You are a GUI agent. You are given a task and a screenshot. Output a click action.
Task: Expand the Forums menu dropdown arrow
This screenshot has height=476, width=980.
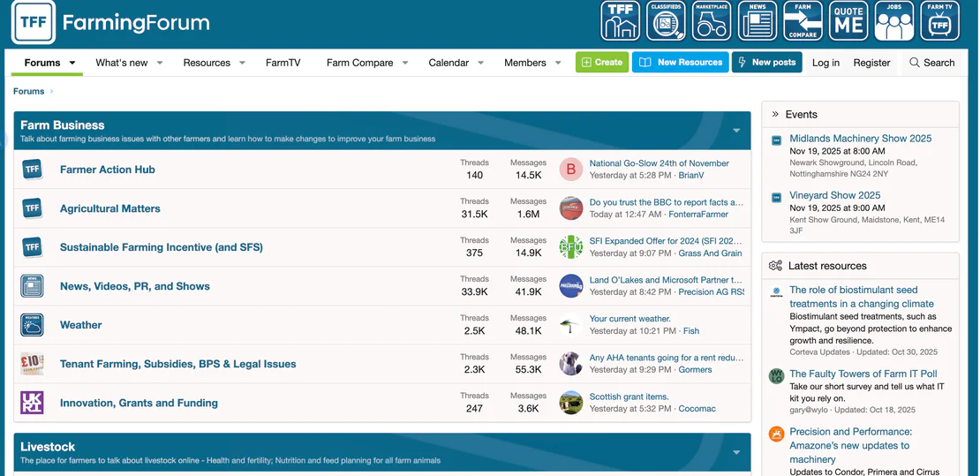tap(72, 63)
